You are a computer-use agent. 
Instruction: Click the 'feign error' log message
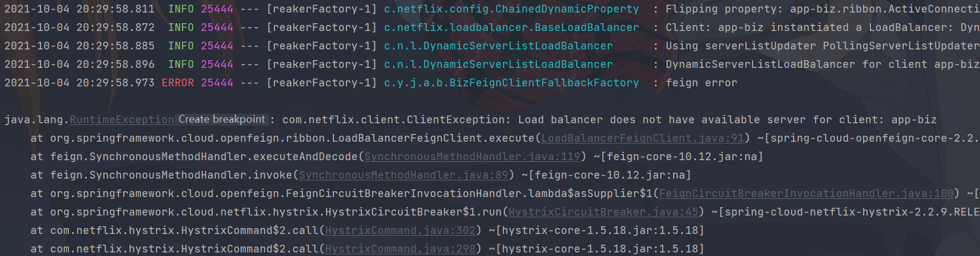click(x=701, y=83)
